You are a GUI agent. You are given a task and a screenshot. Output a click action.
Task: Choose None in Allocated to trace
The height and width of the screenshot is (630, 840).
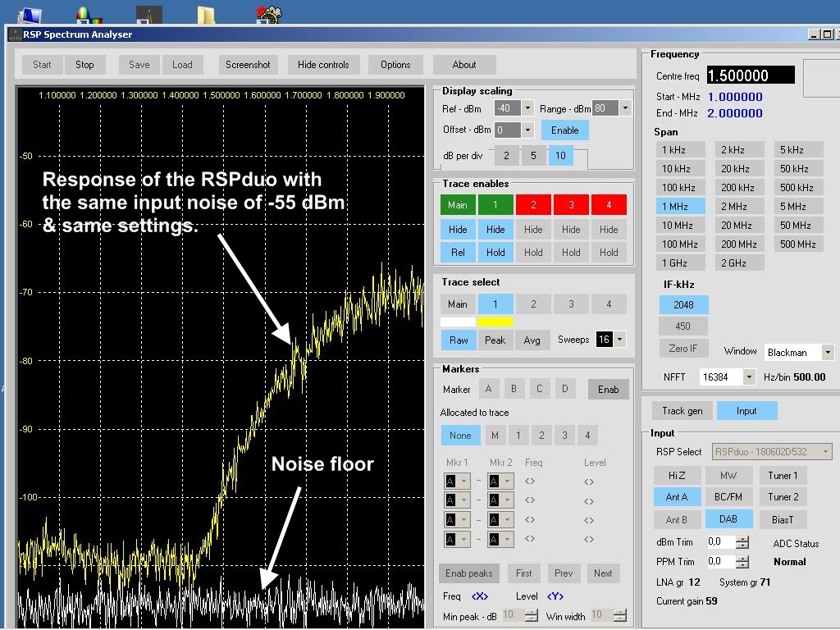(460, 436)
